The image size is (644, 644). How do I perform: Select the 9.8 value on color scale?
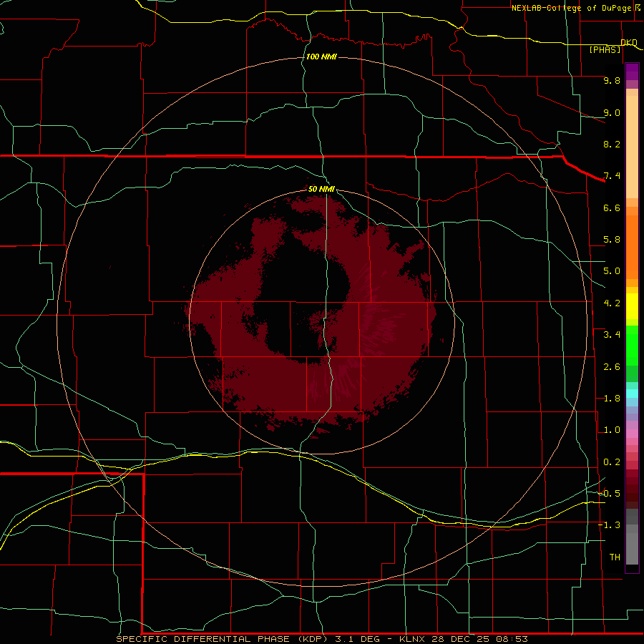pyautogui.click(x=612, y=80)
